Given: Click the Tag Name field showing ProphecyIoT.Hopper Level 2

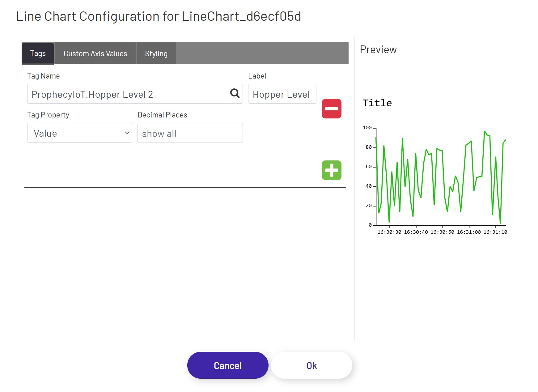Looking at the screenshot, I should tap(124, 94).
